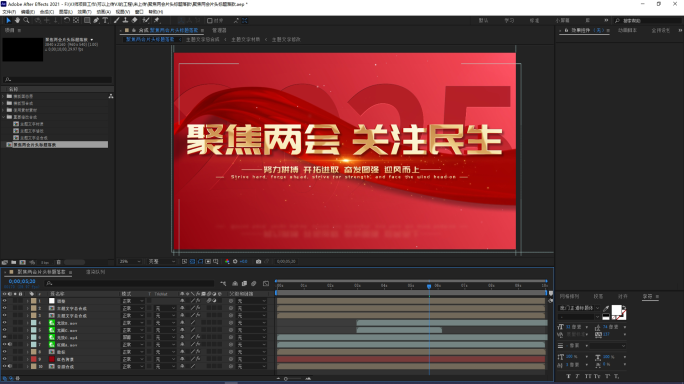The image size is (684, 384).
Task: Select the Puppet Pin tool
Action: pyautogui.click(x=157, y=21)
